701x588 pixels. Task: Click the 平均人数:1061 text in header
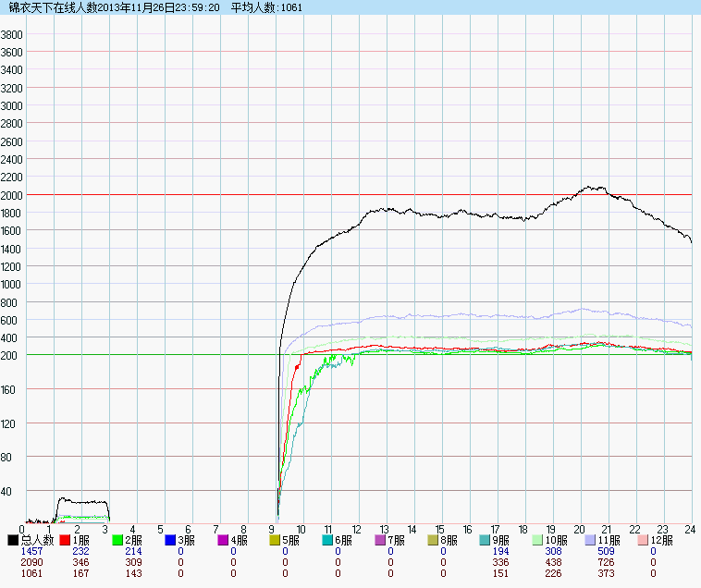coord(265,7)
